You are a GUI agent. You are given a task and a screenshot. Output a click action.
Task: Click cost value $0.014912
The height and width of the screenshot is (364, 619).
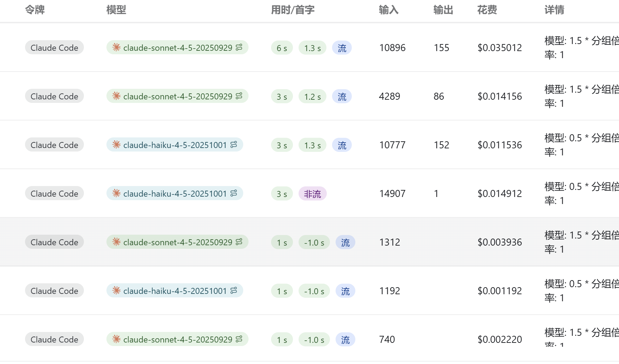500,193
